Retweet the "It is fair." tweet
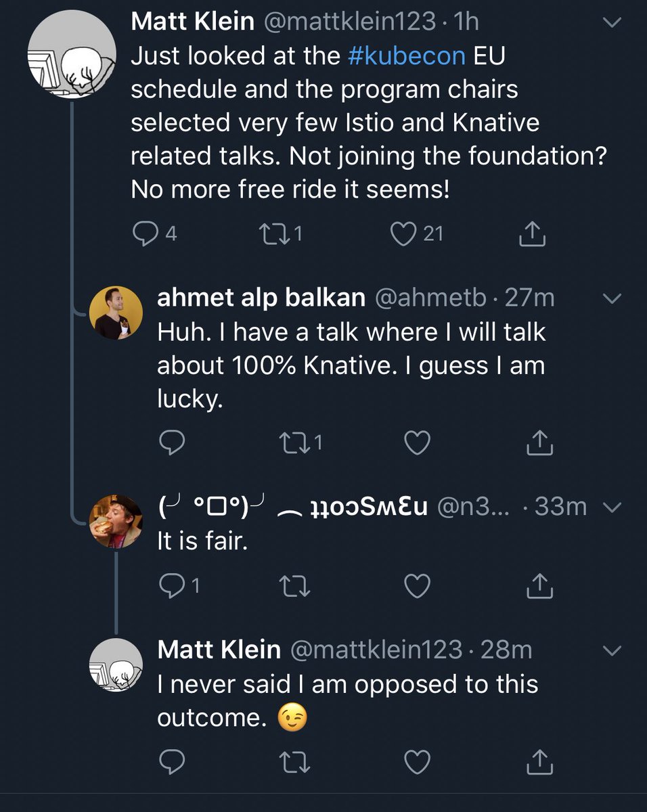Viewport: 647px width, 812px height. tap(295, 587)
